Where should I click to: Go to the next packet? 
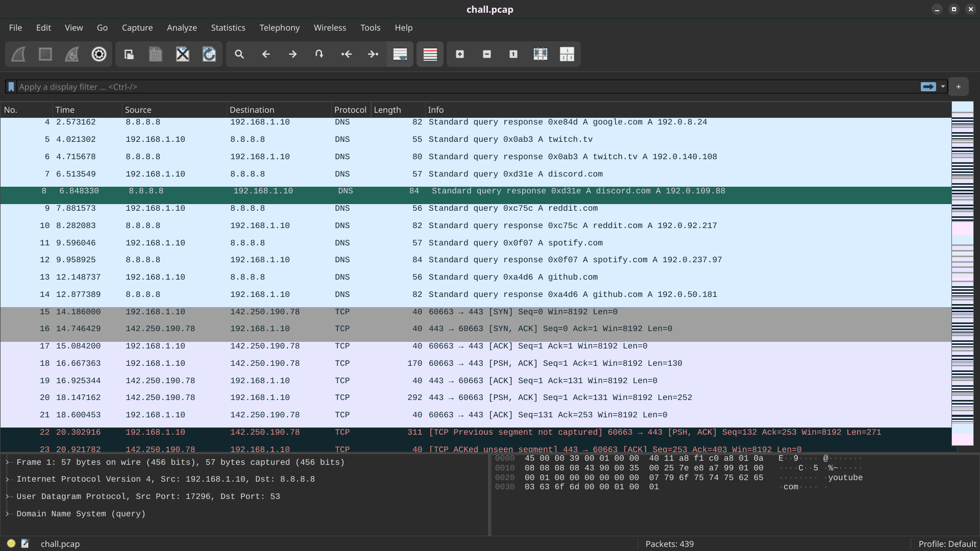coord(292,54)
